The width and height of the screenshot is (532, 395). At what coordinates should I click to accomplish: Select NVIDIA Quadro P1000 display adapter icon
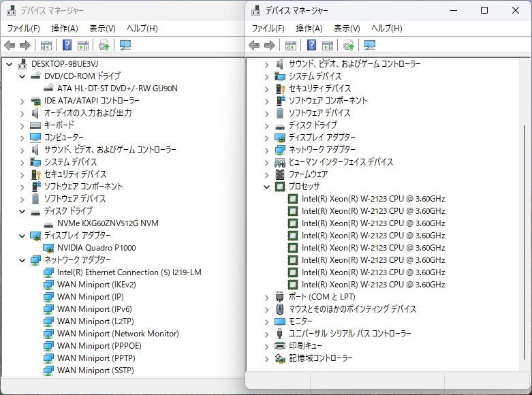pos(48,248)
